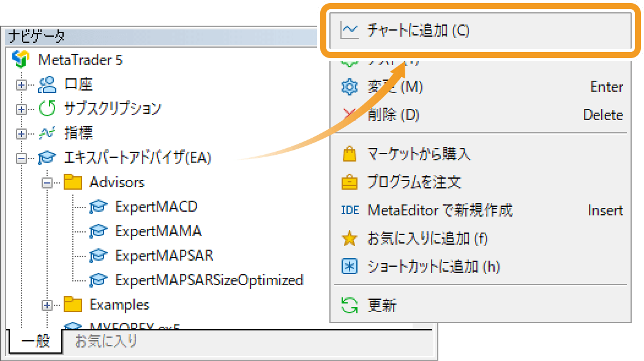Click the accounts (口座) people icon

coord(47,84)
